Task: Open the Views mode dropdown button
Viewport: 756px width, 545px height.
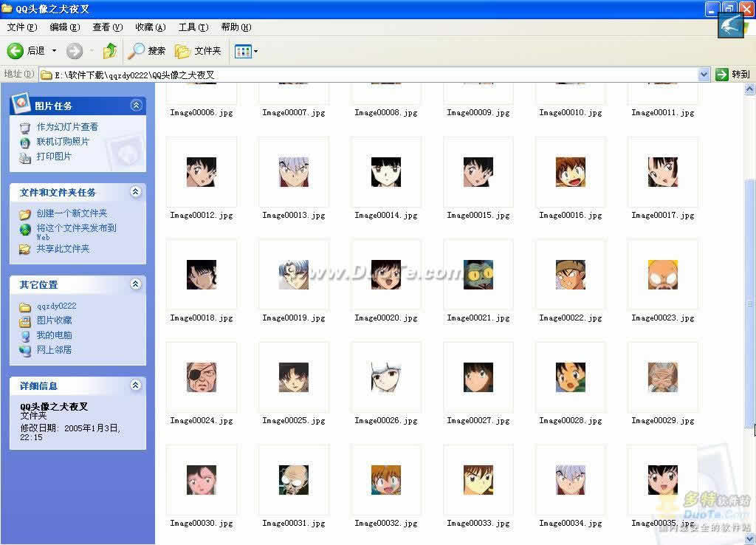Action: pos(246,51)
